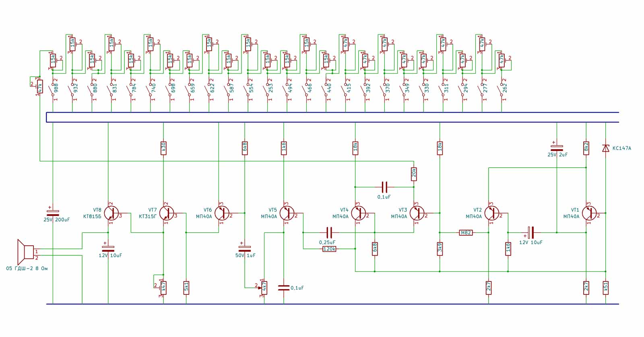Select the k47 trimmer resistor

click(163, 287)
